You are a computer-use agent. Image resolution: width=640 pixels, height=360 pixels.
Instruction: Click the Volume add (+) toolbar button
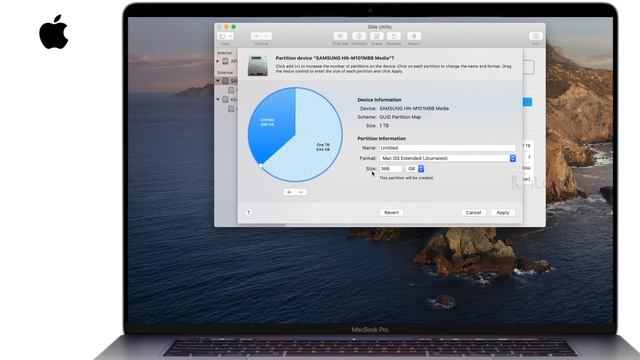(256, 36)
